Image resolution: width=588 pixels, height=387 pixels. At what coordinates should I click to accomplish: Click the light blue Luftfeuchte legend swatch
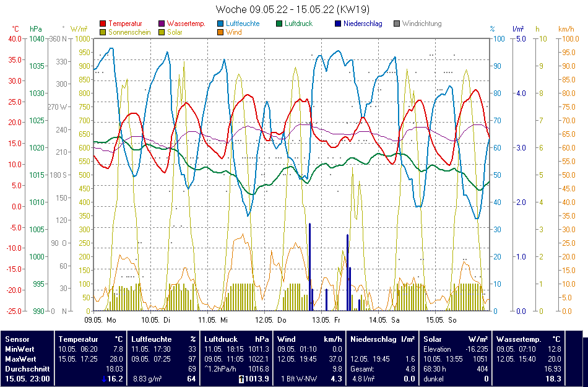pos(220,24)
